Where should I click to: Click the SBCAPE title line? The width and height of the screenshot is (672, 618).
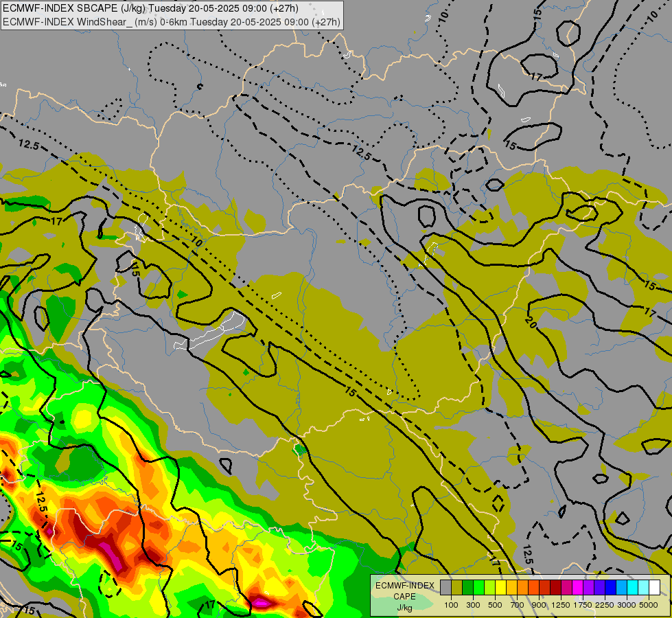tap(150, 8)
